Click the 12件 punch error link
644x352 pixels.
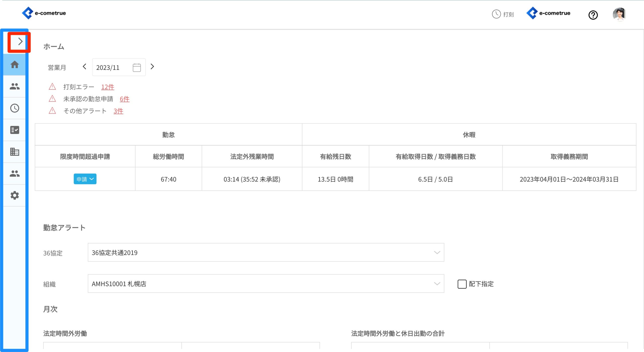coord(107,87)
